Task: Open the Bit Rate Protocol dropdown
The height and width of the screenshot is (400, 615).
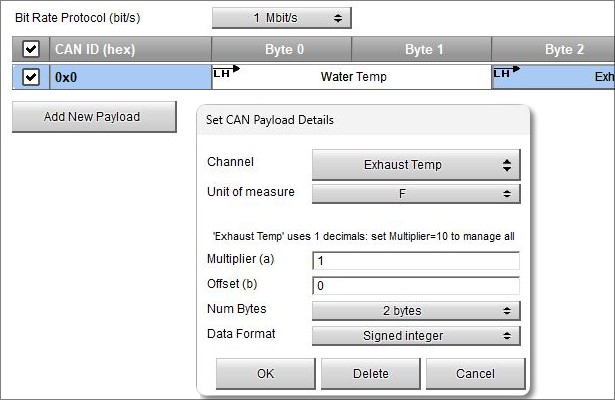Action: click(281, 18)
